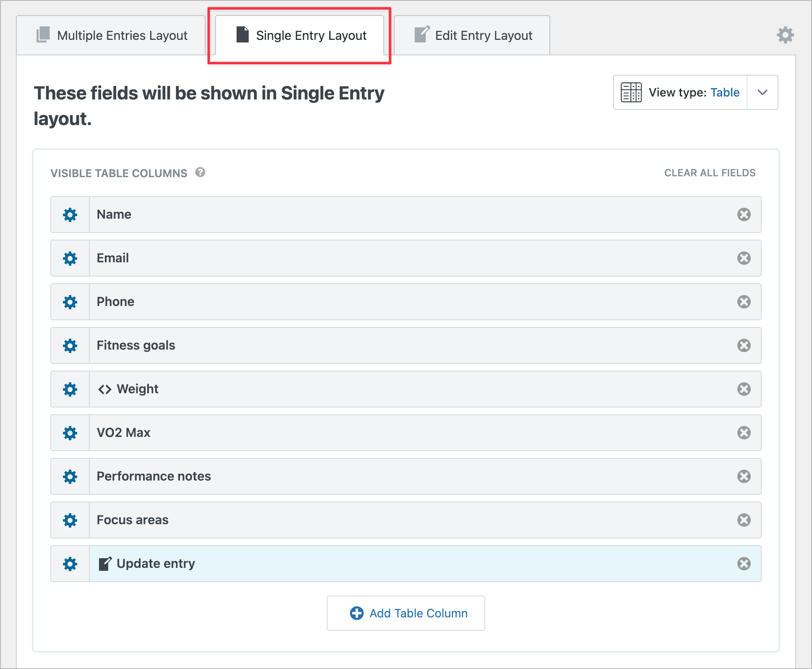Image resolution: width=812 pixels, height=669 pixels.
Task: Click the table icon beside View type
Action: tap(631, 92)
